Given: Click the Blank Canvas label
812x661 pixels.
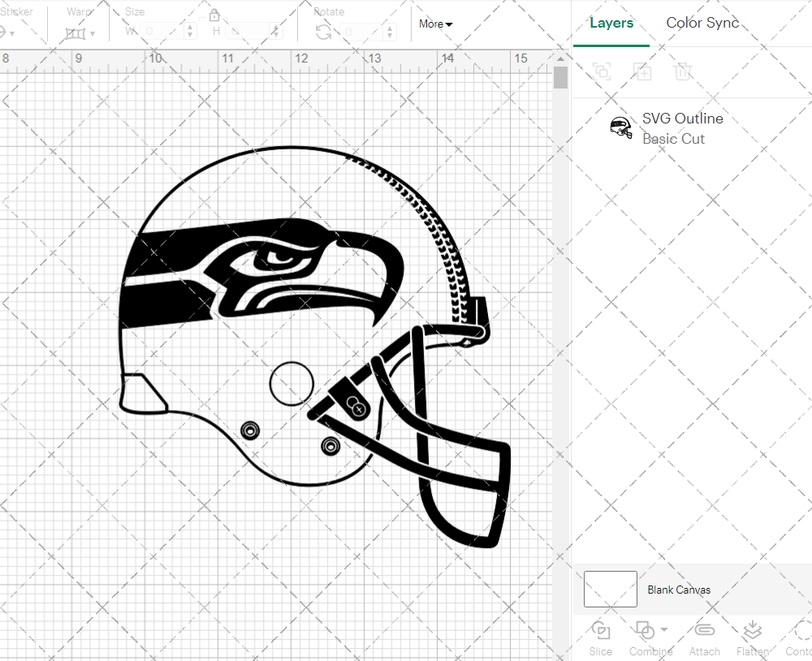Looking at the screenshot, I should pos(678,590).
